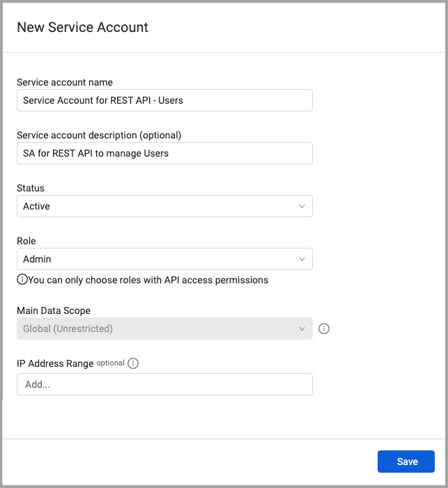The width and height of the screenshot is (448, 488).
Task: Click the info icon before the API access note
Action: tap(22, 280)
